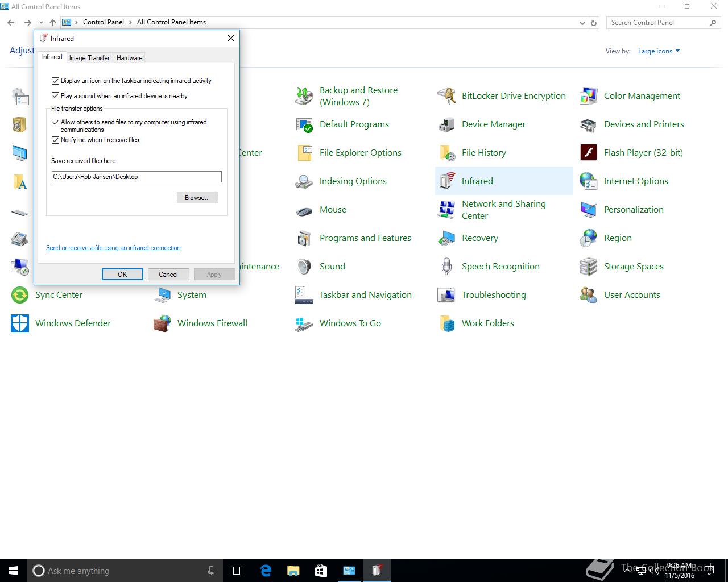Open the Sound speaker icon
Viewport: 728px width, 582px height.
tap(304, 267)
